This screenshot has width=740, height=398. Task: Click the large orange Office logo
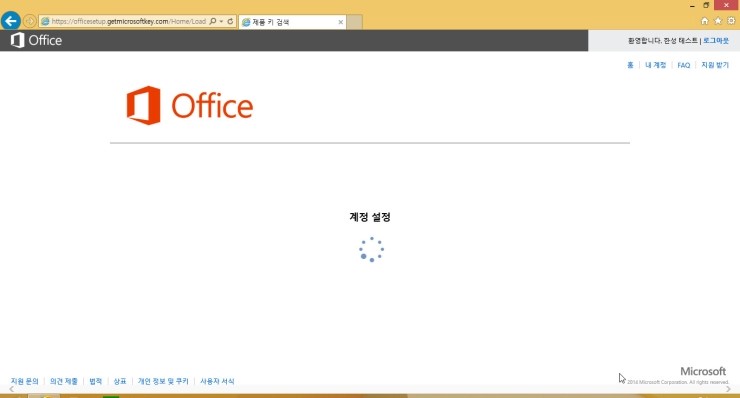tap(190, 105)
